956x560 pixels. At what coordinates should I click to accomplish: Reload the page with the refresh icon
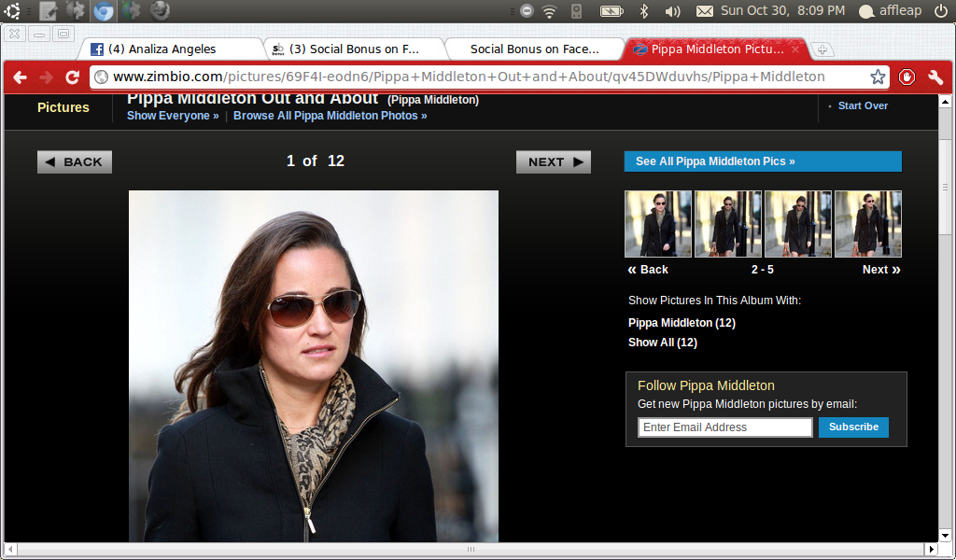(x=73, y=77)
